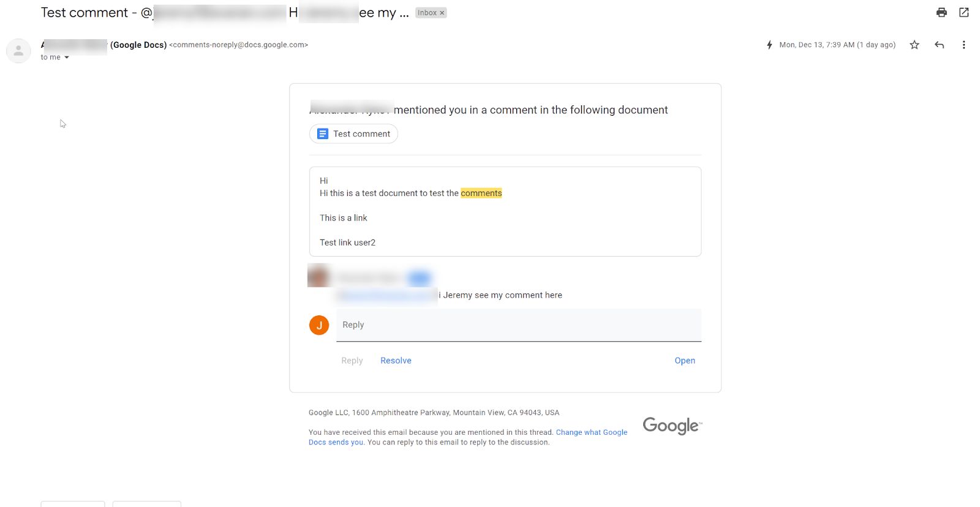Click the dynamic email lightning bolt icon
Image resolution: width=980 pixels, height=507 pixels.
769,44
